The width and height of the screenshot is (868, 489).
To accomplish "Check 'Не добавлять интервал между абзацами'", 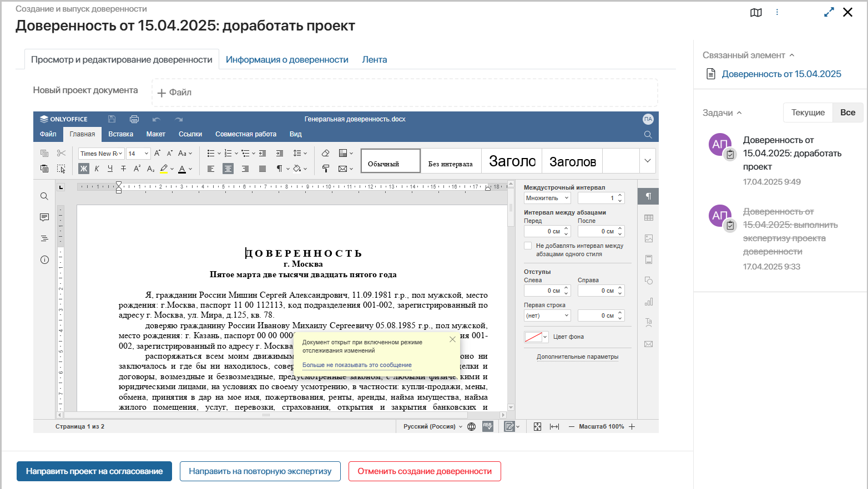I will point(528,246).
